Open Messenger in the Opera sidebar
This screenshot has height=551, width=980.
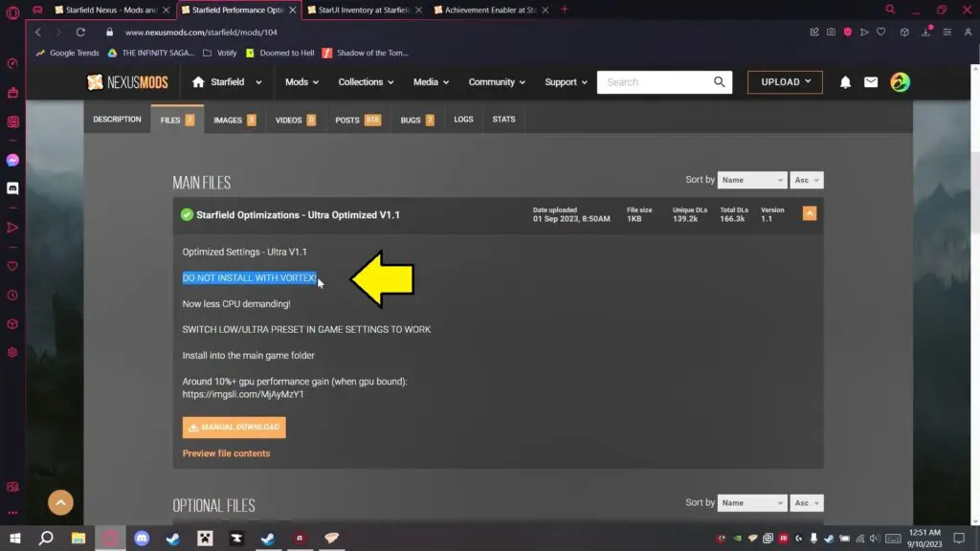click(x=12, y=161)
